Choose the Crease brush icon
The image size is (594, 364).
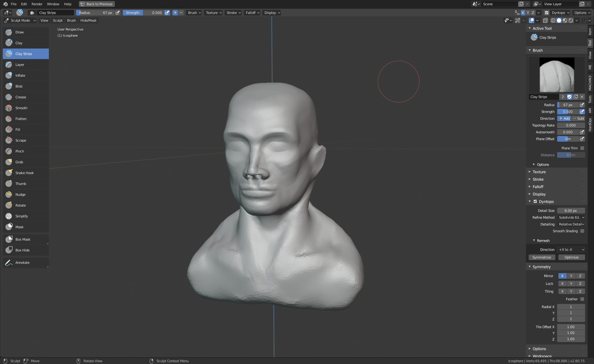(x=9, y=97)
